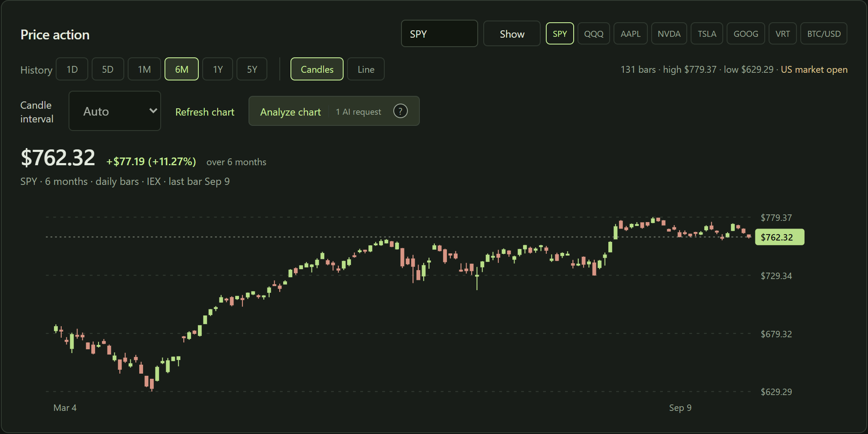Click the Refresh chart link

(x=205, y=112)
